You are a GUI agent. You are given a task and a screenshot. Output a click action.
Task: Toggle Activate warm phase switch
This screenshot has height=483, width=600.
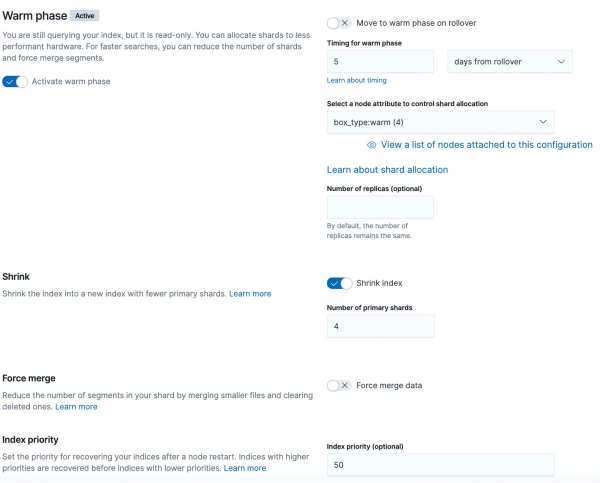point(15,81)
